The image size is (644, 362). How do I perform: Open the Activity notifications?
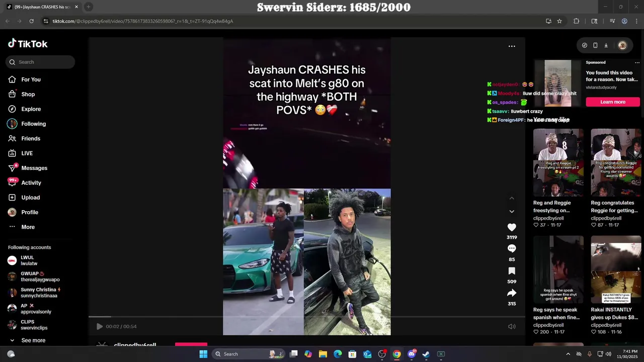point(31,183)
